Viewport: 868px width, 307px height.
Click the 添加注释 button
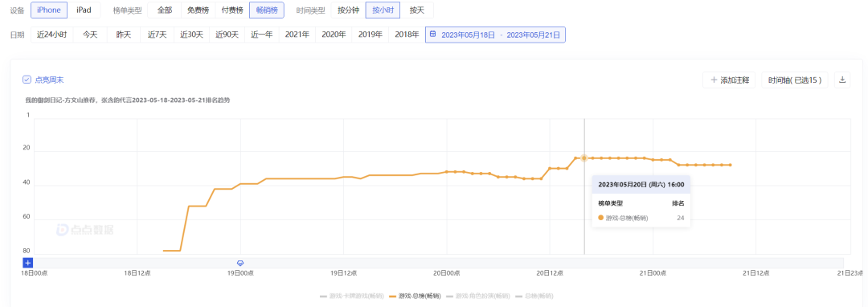[x=729, y=80]
